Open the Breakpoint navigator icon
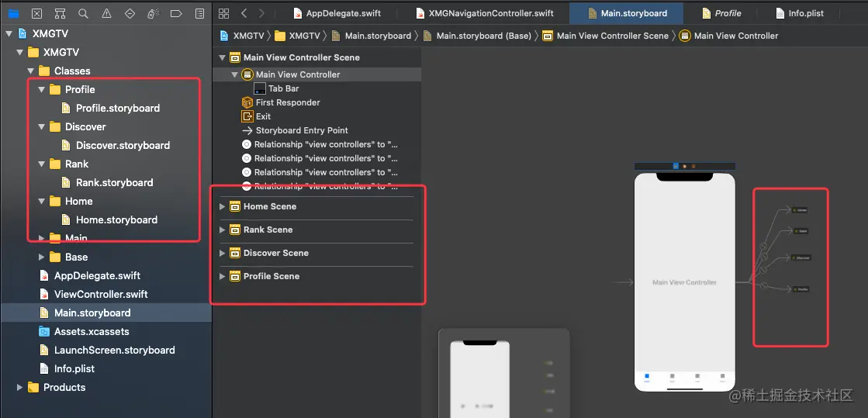The width and height of the screenshot is (868, 418). (177, 13)
